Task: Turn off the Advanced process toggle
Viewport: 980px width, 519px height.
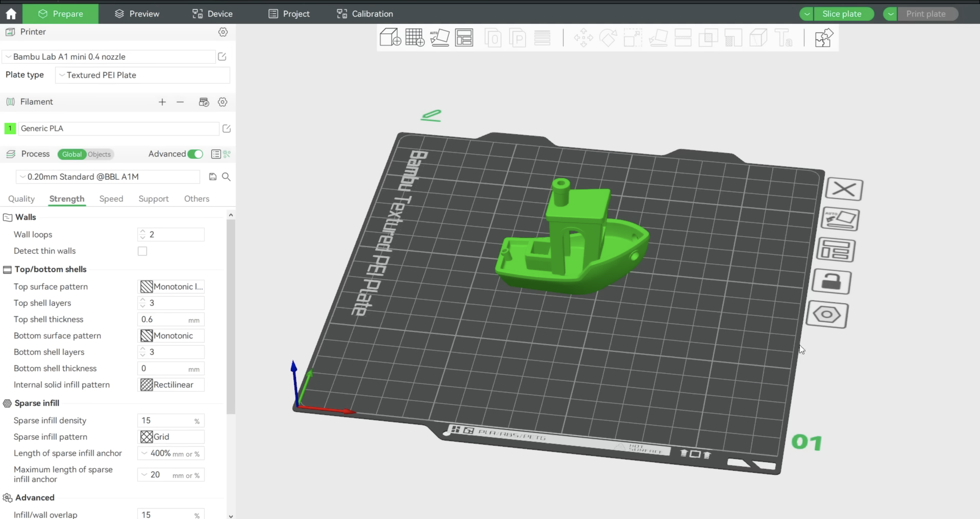Action: [195, 154]
